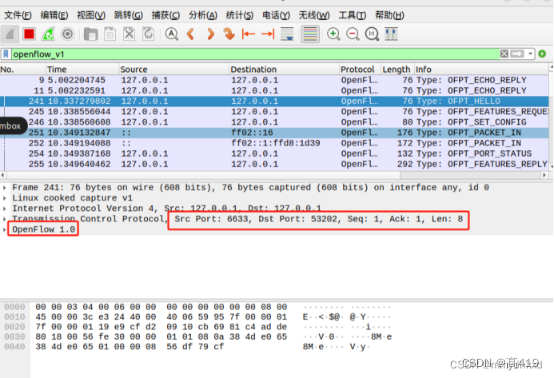Open the 文件(F) menu
554x378 pixels.
click(x=18, y=15)
